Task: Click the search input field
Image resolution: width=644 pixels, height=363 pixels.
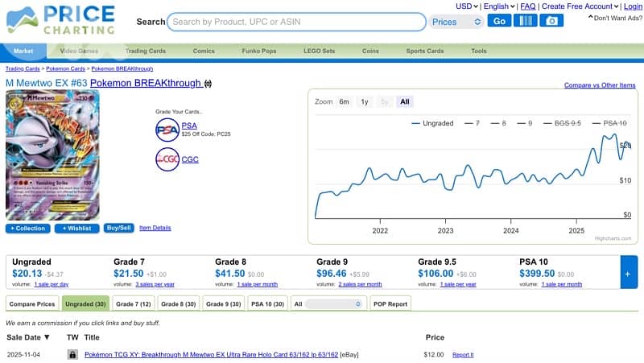Action: click(x=296, y=22)
